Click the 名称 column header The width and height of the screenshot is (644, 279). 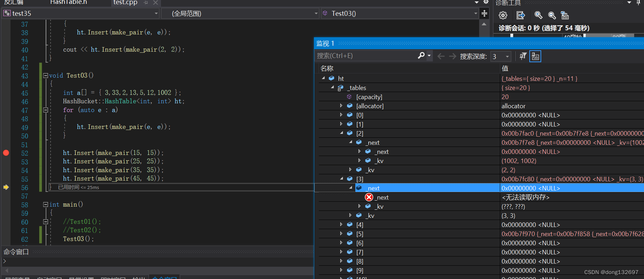(x=327, y=68)
